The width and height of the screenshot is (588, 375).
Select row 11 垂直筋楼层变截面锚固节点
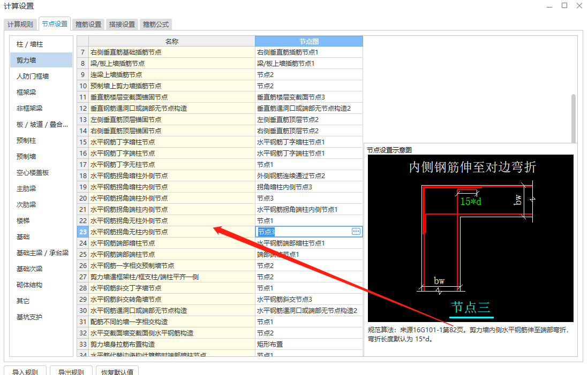(220, 97)
